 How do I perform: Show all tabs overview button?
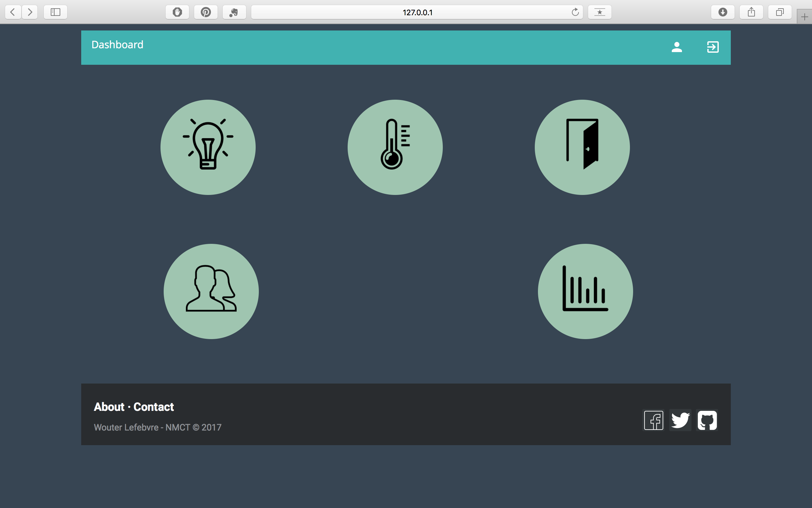780,12
